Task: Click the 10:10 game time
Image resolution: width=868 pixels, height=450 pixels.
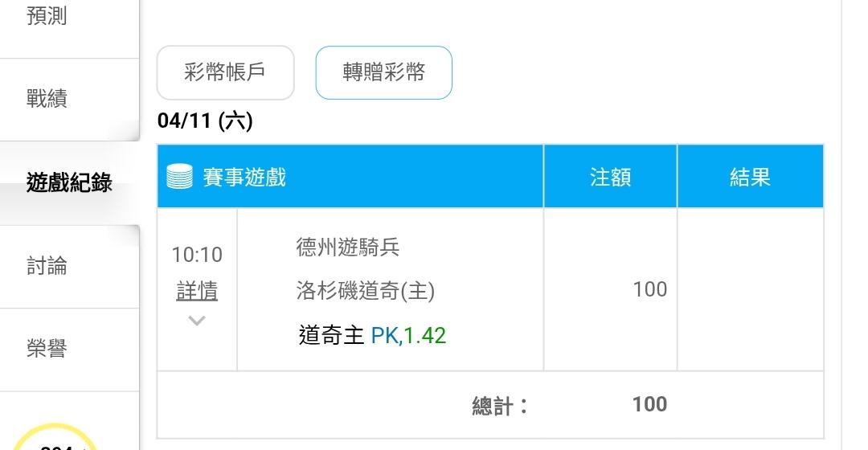Action: pyautogui.click(x=197, y=256)
